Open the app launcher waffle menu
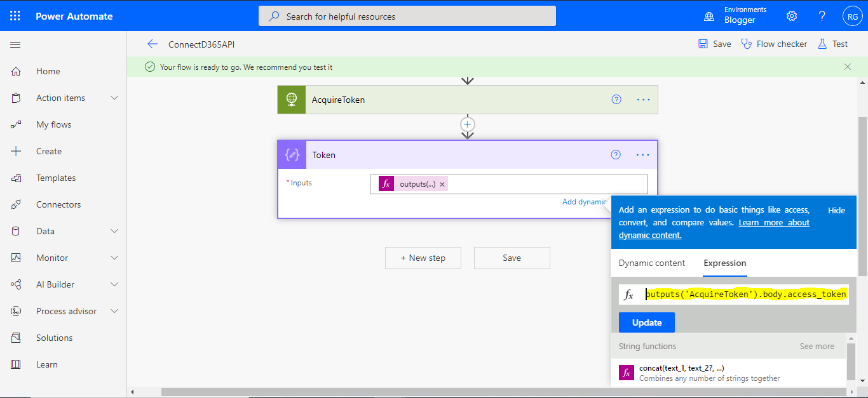868x398 pixels. click(x=14, y=15)
